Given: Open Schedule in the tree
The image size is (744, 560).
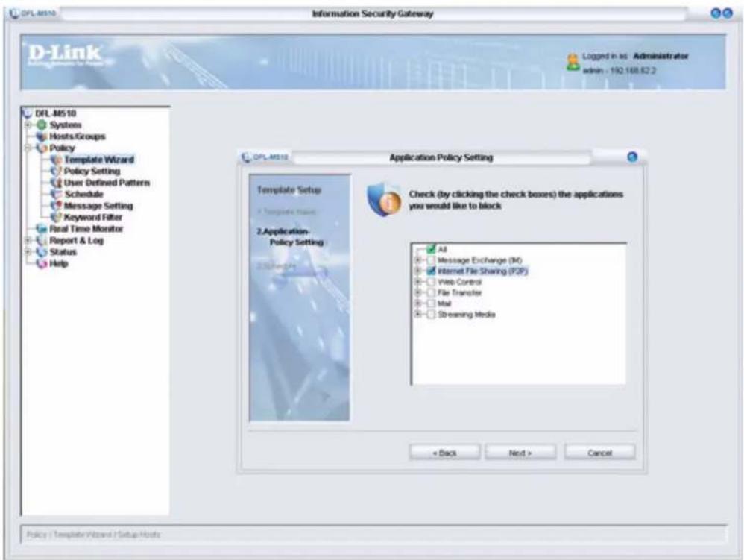Looking at the screenshot, I should [84, 194].
